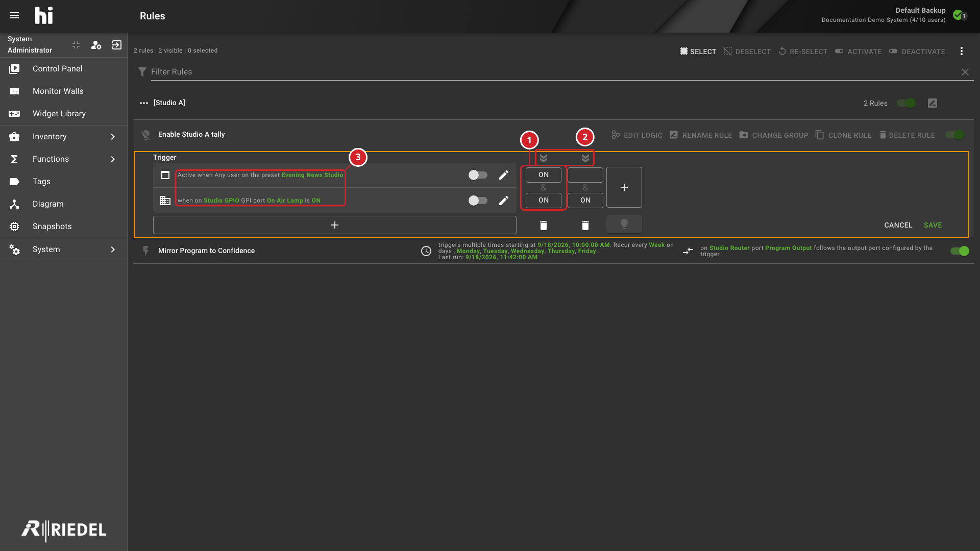980x551 pixels.
Task: Toggle Enable Studio A tally rule switch
Action: pos(954,135)
